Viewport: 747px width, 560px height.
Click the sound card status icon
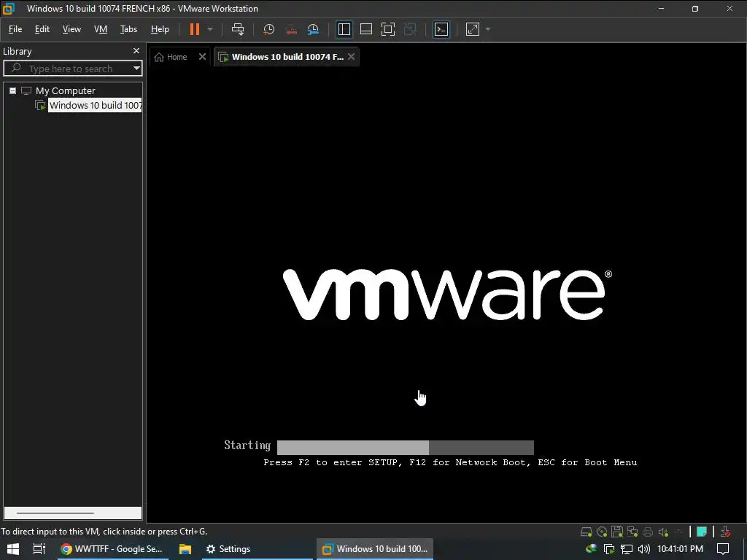coord(663,532)
